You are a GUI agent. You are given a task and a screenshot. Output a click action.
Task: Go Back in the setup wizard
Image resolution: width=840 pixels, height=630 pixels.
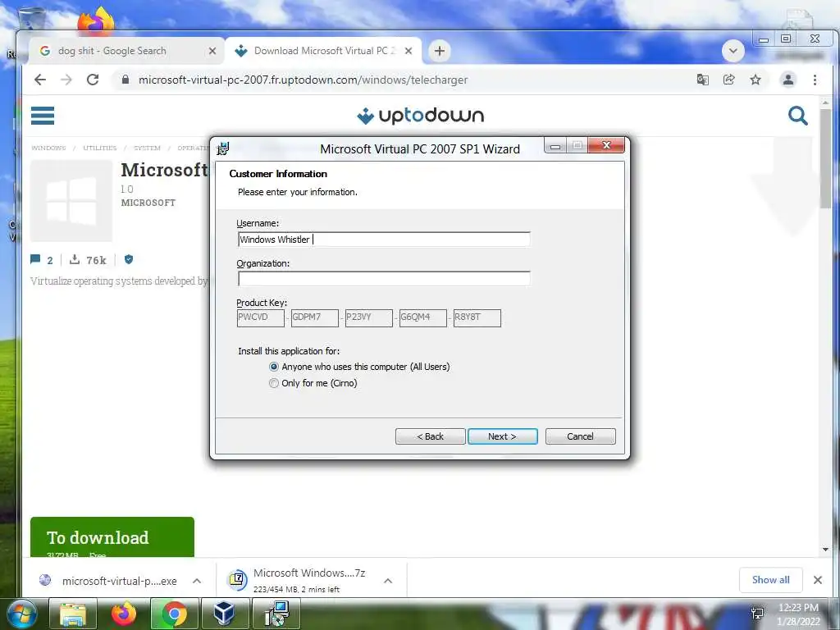[430, 436]
